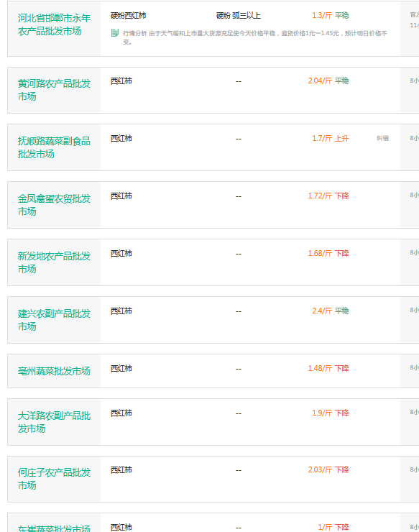The image size is (419, 532).
Task: Open 抚顺路蔬菜副食品批发市场 link
Action: coord(54,147)
